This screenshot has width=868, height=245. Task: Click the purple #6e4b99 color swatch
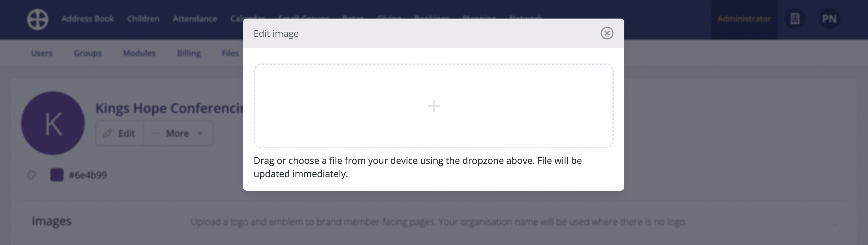(57, 175)
